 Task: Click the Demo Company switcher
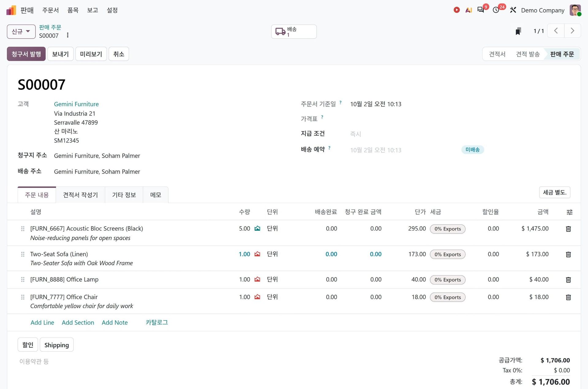point(543,10)
